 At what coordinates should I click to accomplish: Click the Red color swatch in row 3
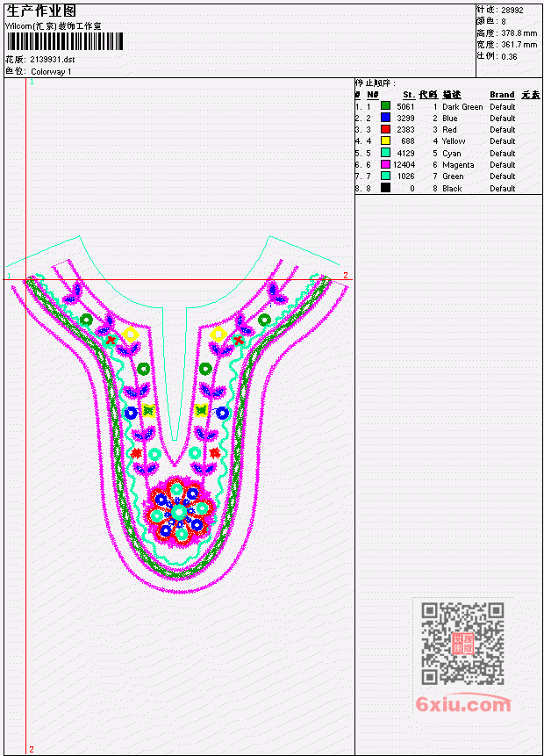point(385,129)
